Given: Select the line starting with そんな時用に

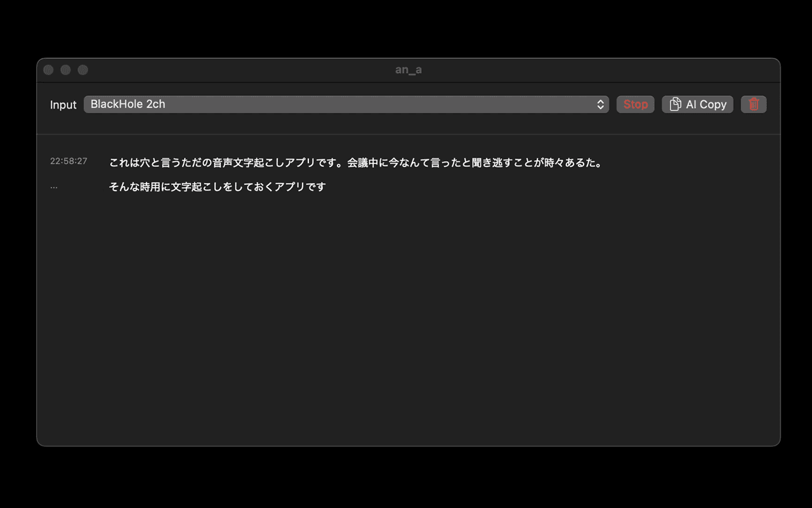Looking at the screenshot, I should [x=217, y=187].
